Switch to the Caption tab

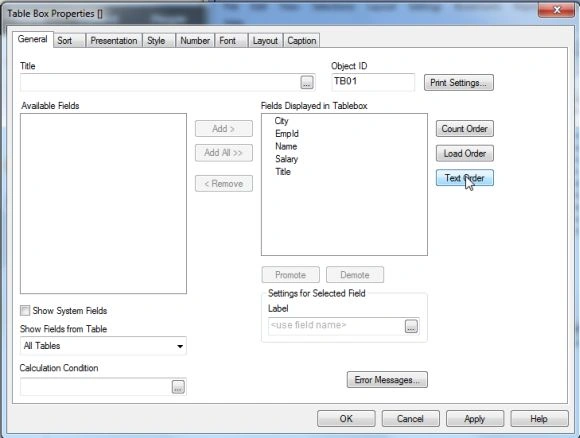(x=301, y=41)
